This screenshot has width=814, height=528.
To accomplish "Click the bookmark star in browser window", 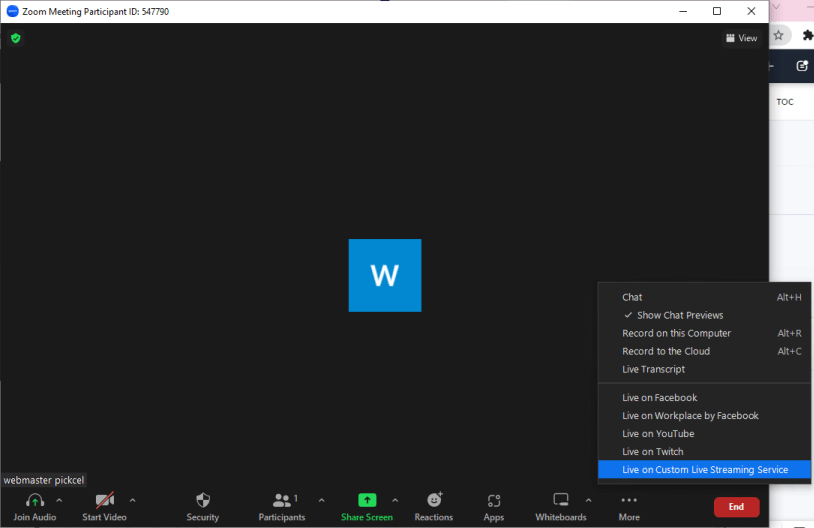I will [778, 35].
